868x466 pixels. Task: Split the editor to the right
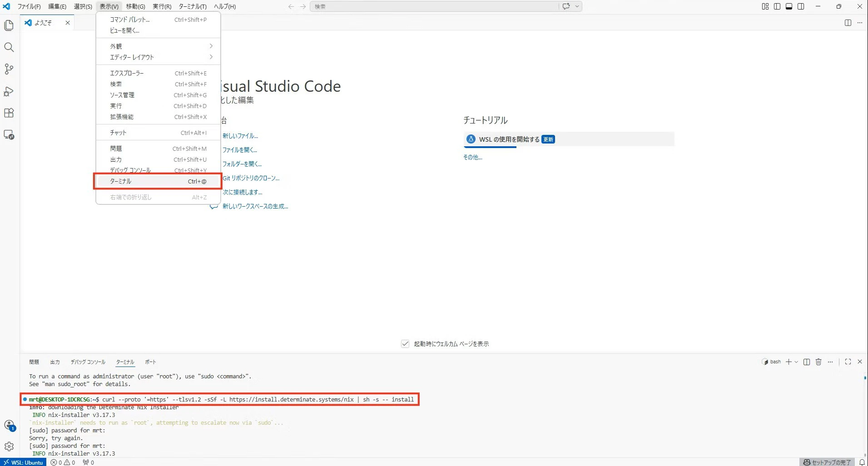pos(848,23)
